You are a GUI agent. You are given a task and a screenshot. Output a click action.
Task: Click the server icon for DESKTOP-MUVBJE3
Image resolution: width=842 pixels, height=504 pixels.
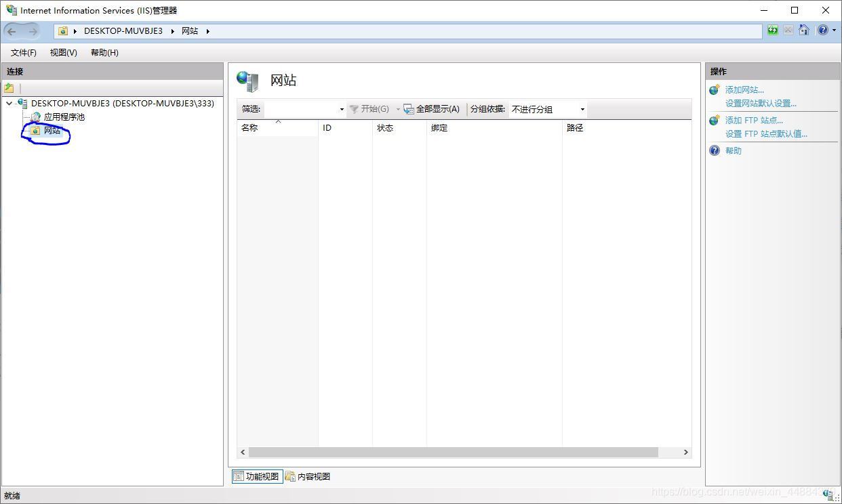(x=22, y=104)
